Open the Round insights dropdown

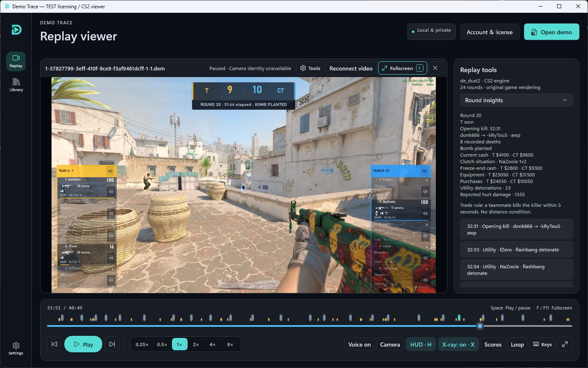[516, 100]
